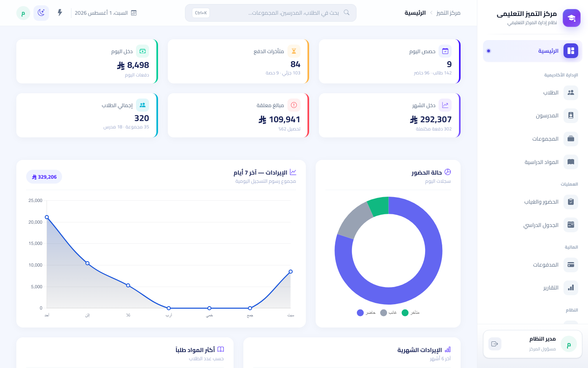
Task: Open المدفوعات from the sidebar
Action: tap(532, 265)
